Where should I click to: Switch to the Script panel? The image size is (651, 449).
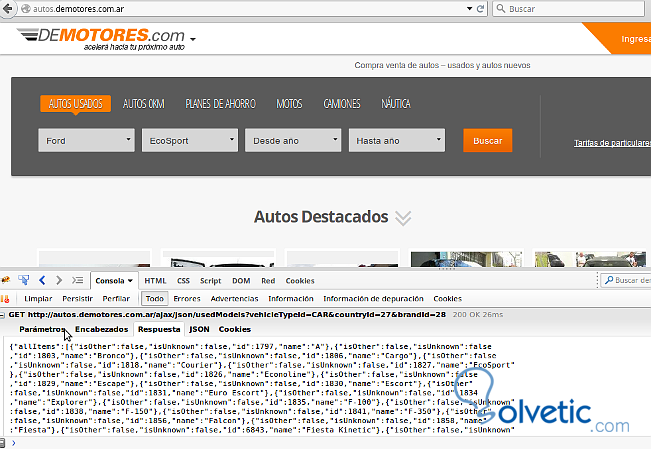pyautogui.click(x=210, y=281)
